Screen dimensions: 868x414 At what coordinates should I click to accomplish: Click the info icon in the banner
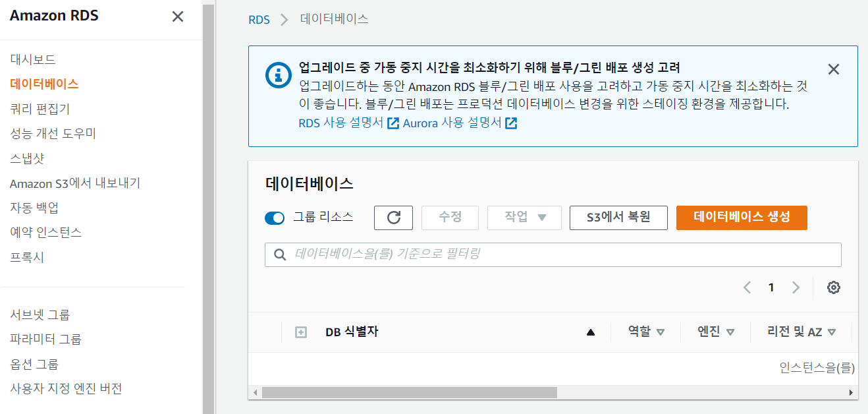[278, 75]
